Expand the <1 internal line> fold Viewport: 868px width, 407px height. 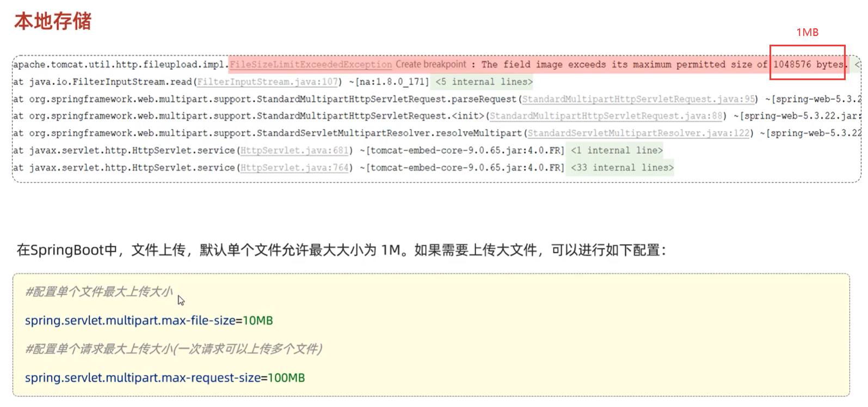pos(617,150)
